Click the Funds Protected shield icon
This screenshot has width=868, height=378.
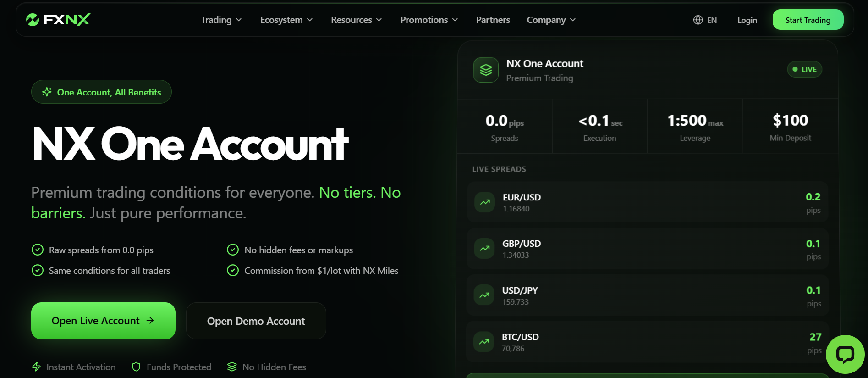136,367
